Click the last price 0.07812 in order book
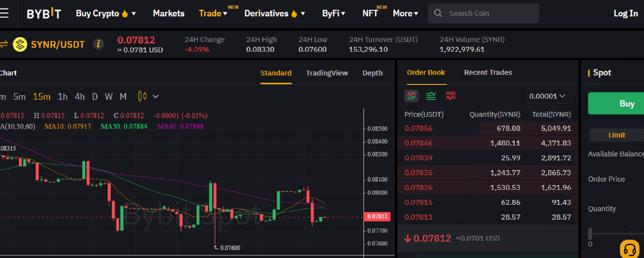Image resolution: width=644 pixels, height=258 pixels. tap(432, 238)
